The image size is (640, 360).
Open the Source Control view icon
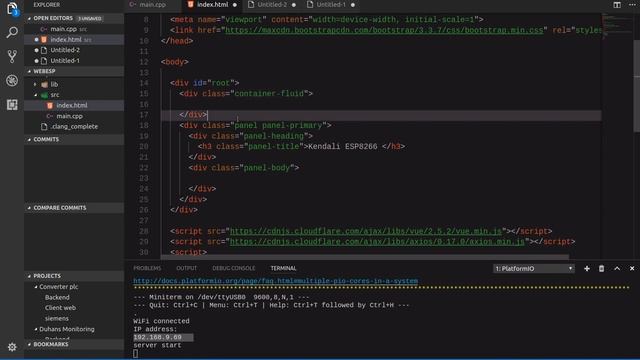[12, 56]
